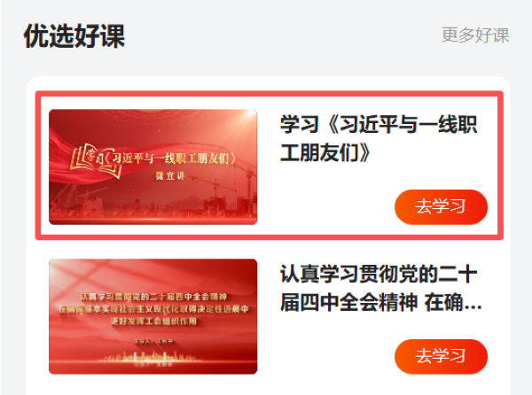Click the golden city skyline in second thumbnail

coord(149,358)
